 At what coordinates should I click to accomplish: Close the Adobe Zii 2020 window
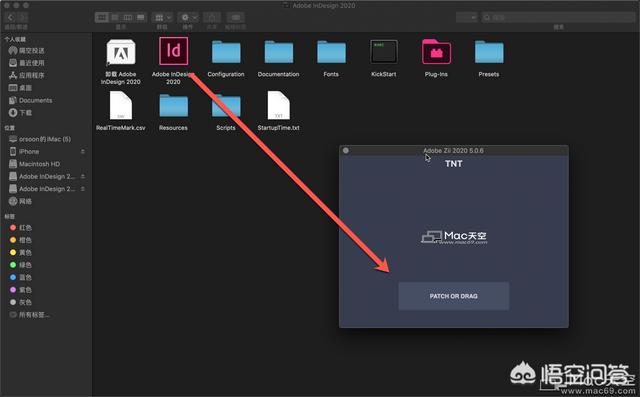tap(346, 151)
